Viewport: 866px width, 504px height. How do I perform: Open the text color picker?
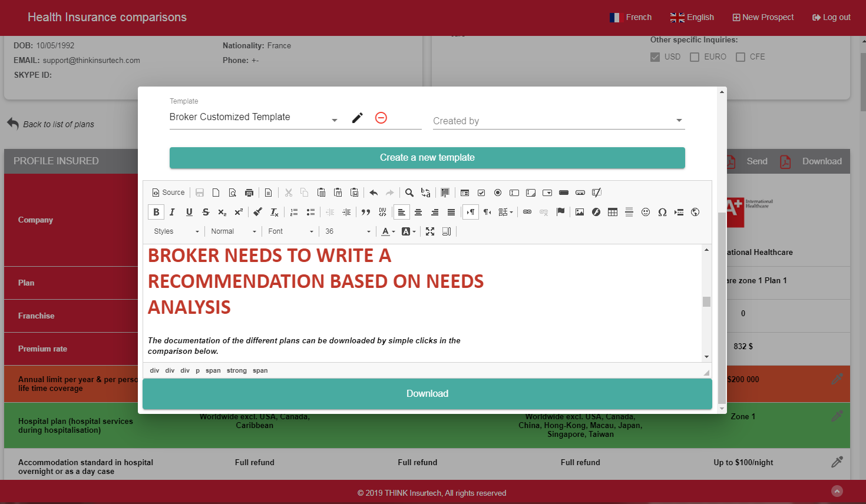tap(388, 232)
